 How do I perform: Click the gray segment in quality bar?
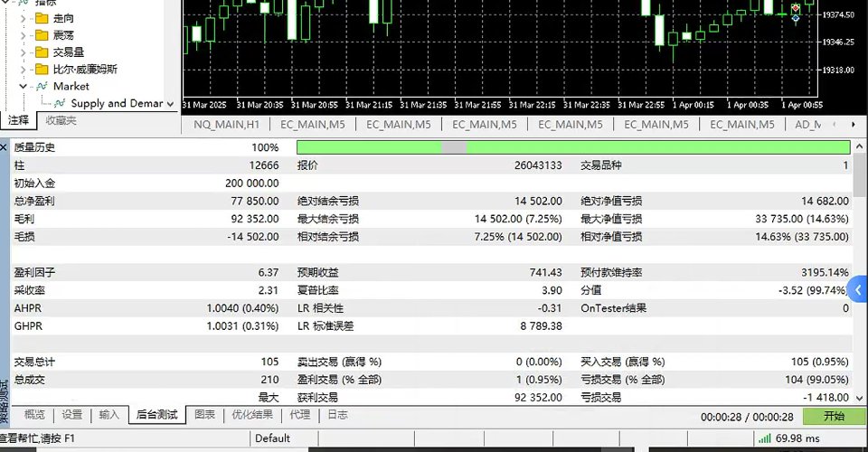click(454, 147)
